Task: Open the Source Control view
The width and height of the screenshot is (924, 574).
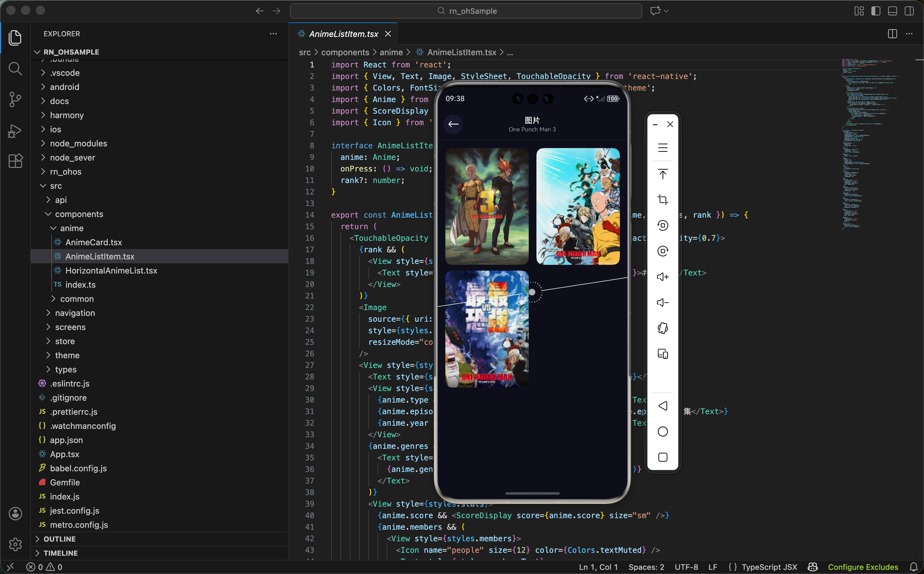Action: click(x=15, y=100)
